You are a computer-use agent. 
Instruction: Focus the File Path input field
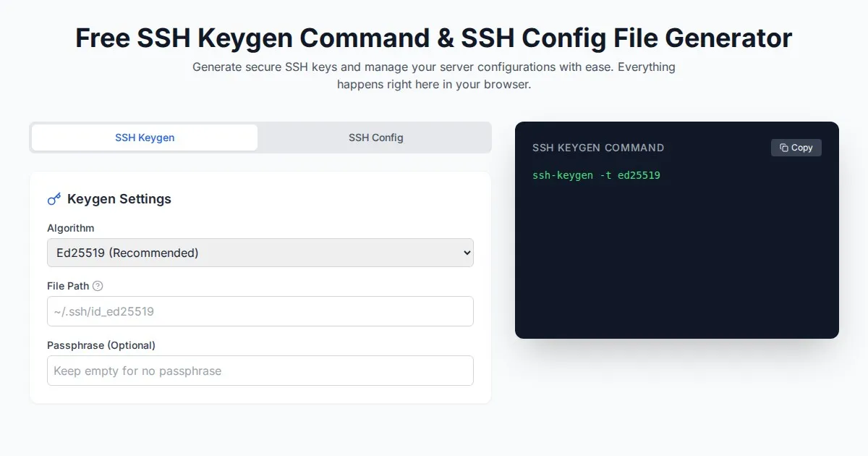(260, 311)
